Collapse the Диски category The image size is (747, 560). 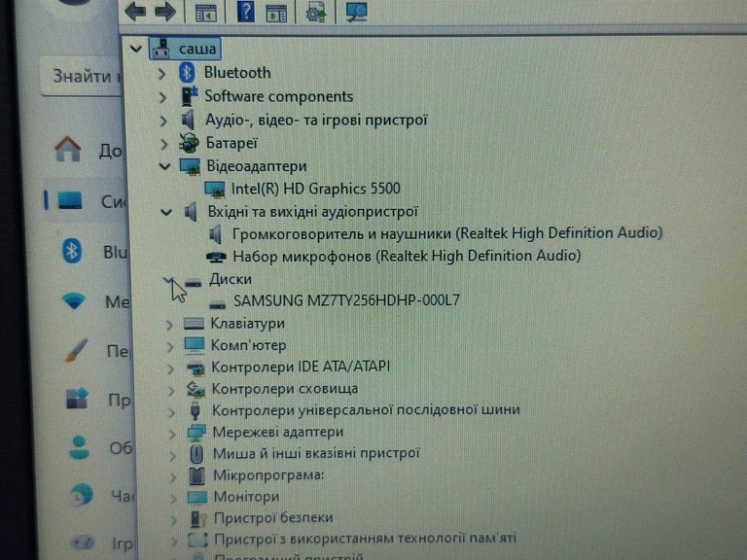[x=169, y=280]
